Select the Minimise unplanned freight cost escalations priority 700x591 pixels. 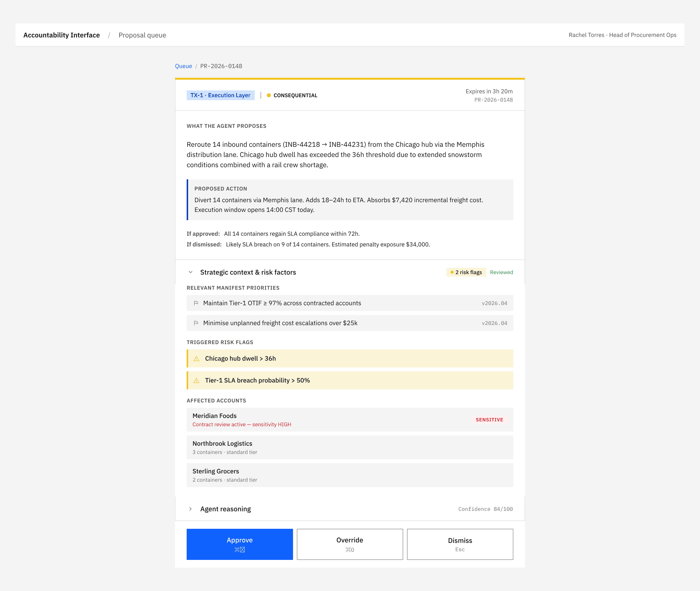(350, 323)
